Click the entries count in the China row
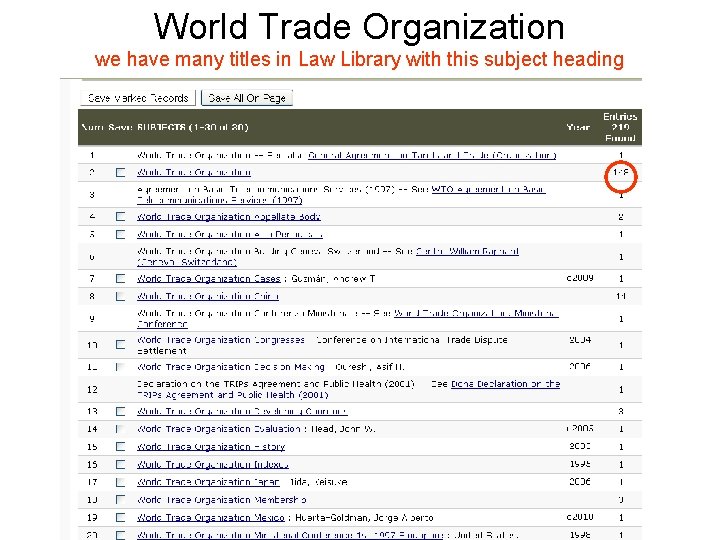This screenshot has width=720, height=540. point(621,297)
